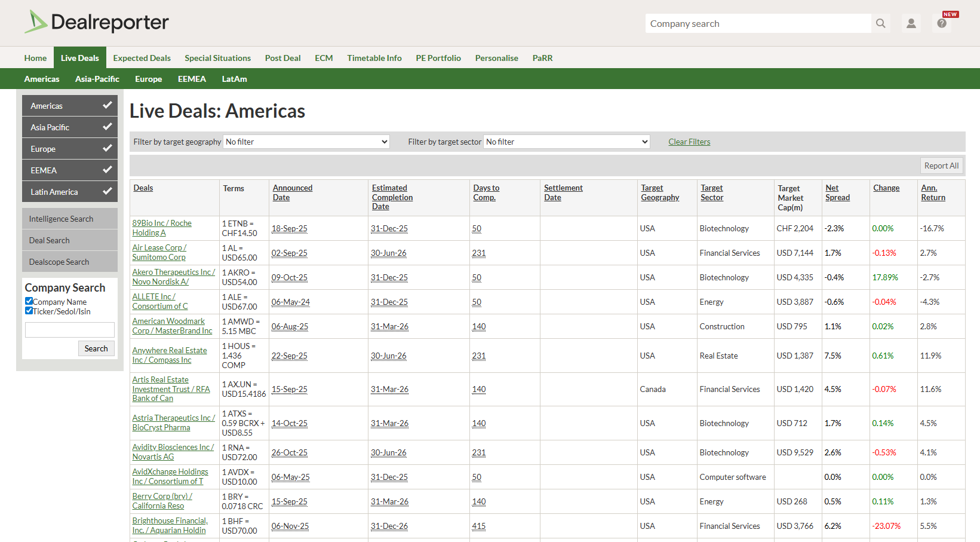Focus the top Company search field
The image size is (980, 542).
(x=757, y=23)
